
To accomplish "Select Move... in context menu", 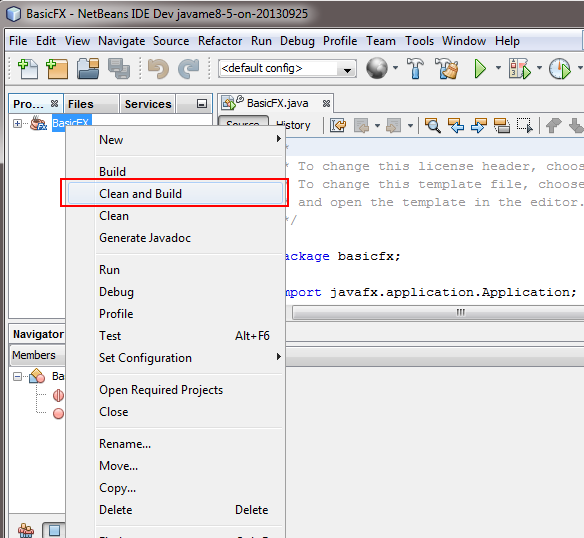I will 174,466.
